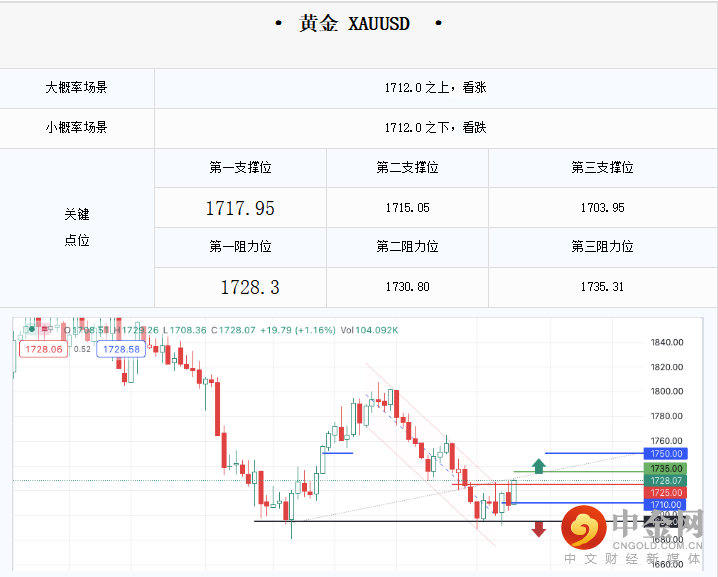Select the green 1735.00 price label
The width and height of the screenshot is (718, 577).
coord(666,468)
